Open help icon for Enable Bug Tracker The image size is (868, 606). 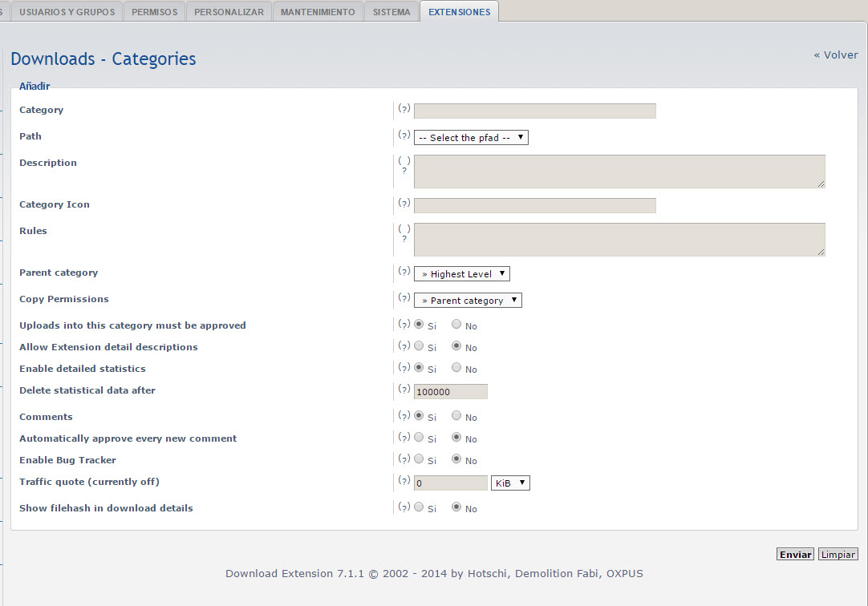[x=404, y=459]
